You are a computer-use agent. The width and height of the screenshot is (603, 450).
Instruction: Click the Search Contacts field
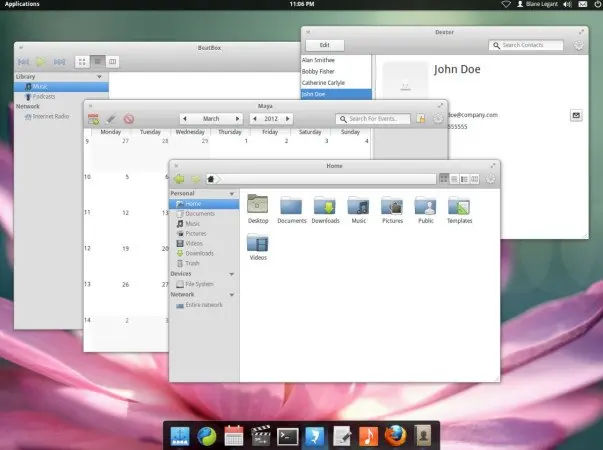(526, 45)
